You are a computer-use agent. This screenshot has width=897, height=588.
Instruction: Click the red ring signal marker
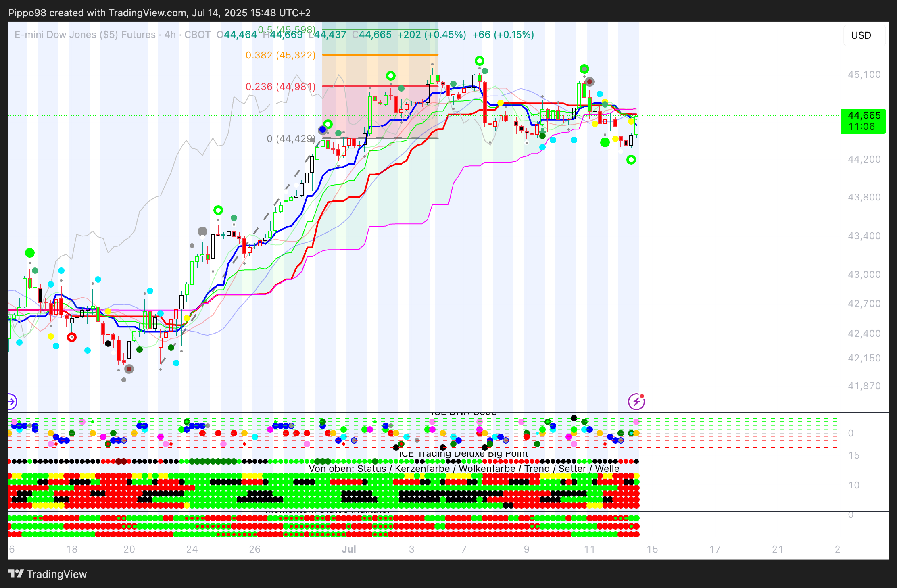point(72,337)
